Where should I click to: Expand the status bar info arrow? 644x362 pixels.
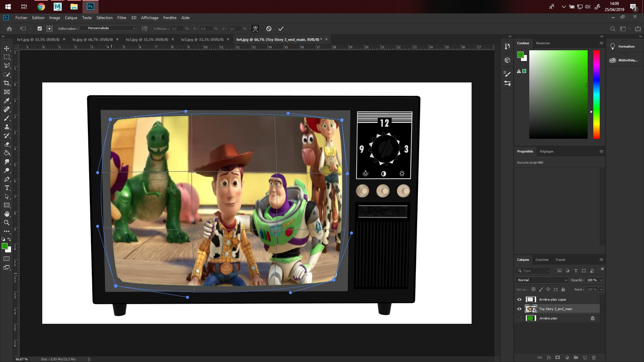click(x=89, y=359)
